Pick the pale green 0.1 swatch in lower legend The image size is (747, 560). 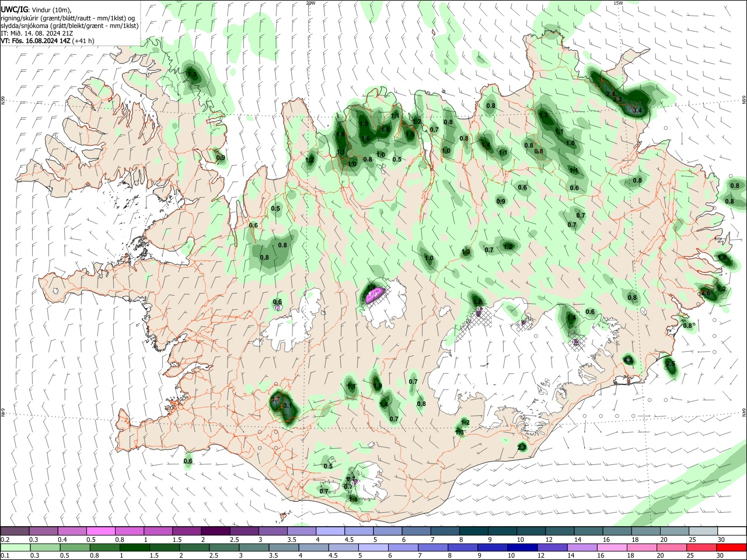point(15,547)
